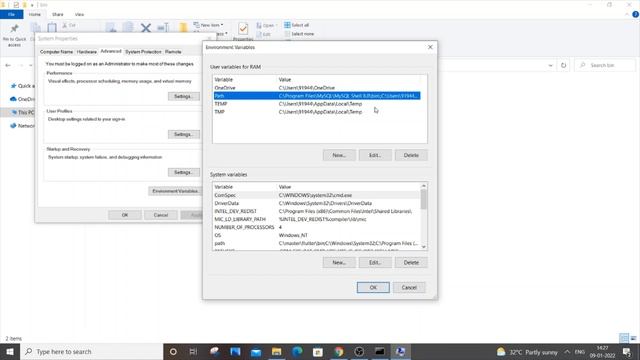
Task: Click Pin to Quick access in Explorer ribbon
Action: [x=14, y=34]
